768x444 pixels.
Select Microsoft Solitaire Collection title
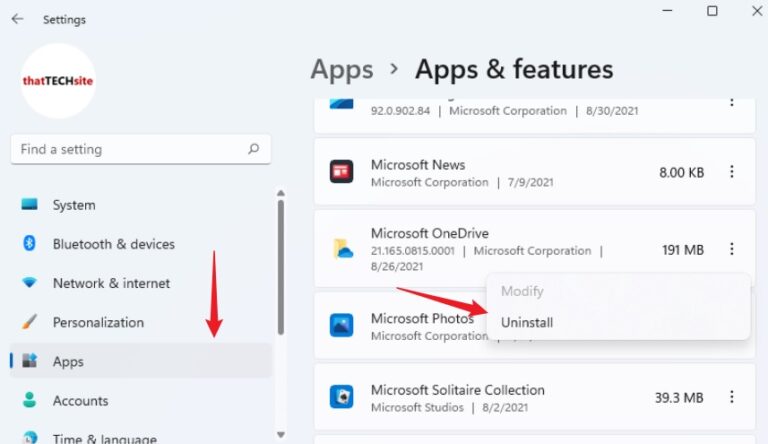click(x=457, y=390)
